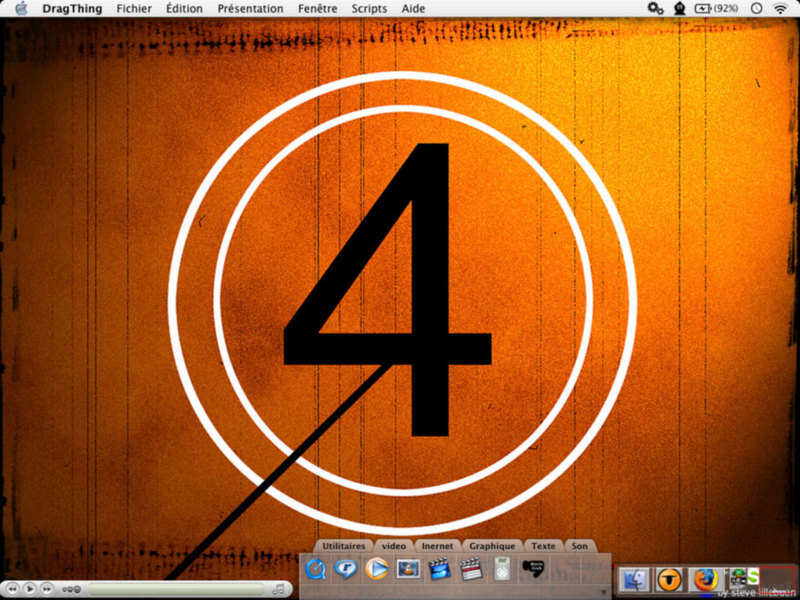Image resolution: width=800 pixels, height=600 pixels.
Task: Click the iTunes controller track progress bar
Action: pyautogui.click(x=175, y=589)
